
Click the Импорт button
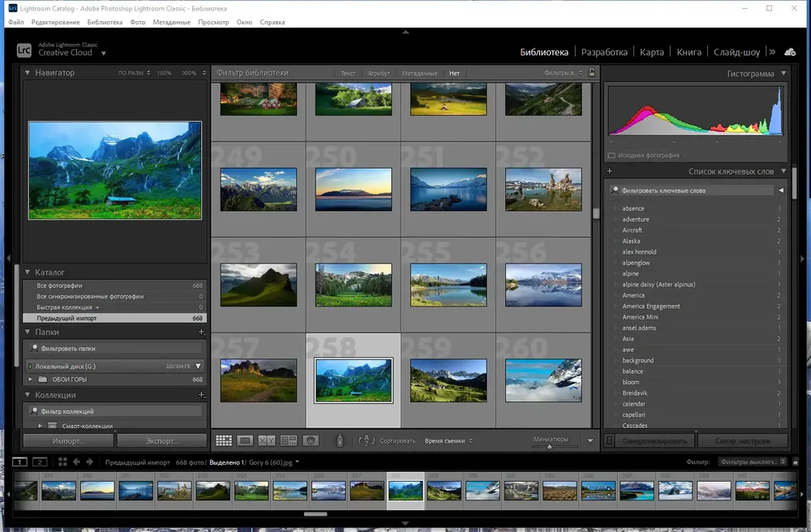68,441
